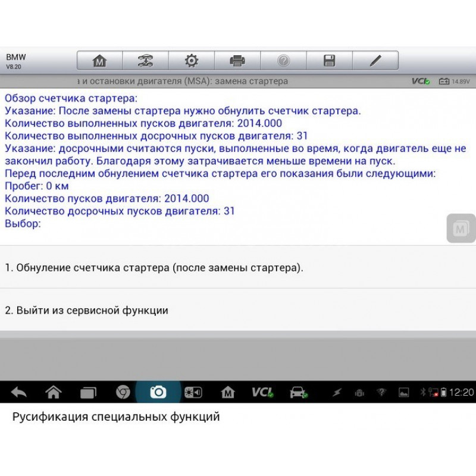The width and height of the screenshot is (476, 476).
Task: Launch Chrome browser from navigation bar
Action: 123,392
